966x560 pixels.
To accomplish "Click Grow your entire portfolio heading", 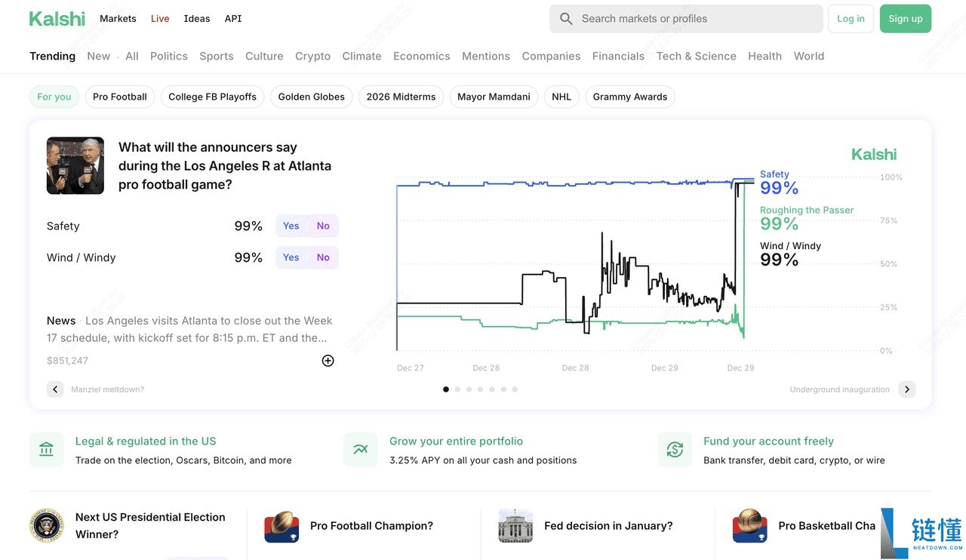I will [457, 442].
